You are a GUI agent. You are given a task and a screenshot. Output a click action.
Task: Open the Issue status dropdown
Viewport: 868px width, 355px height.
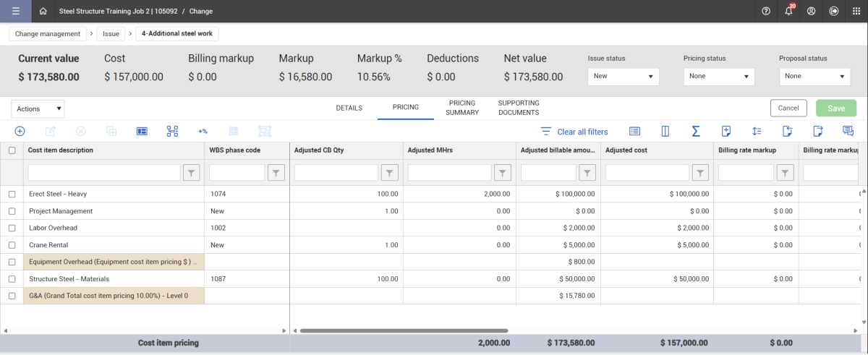[x=623, y=76]
